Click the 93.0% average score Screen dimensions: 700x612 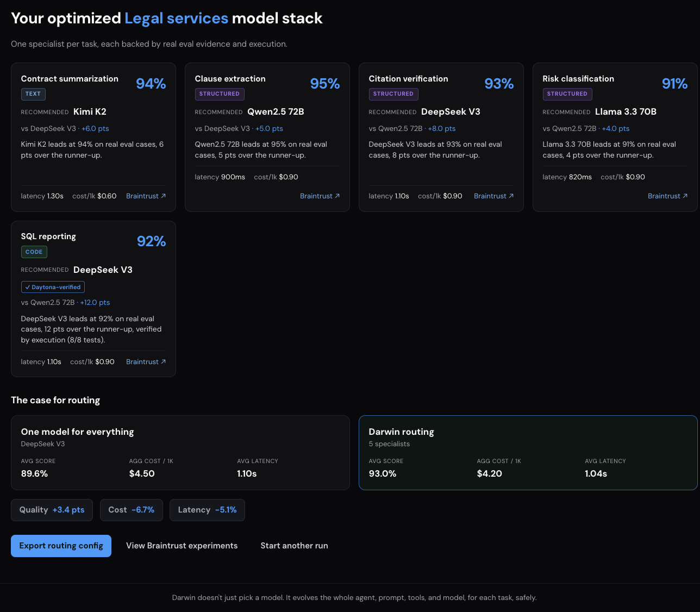point(383,474)
